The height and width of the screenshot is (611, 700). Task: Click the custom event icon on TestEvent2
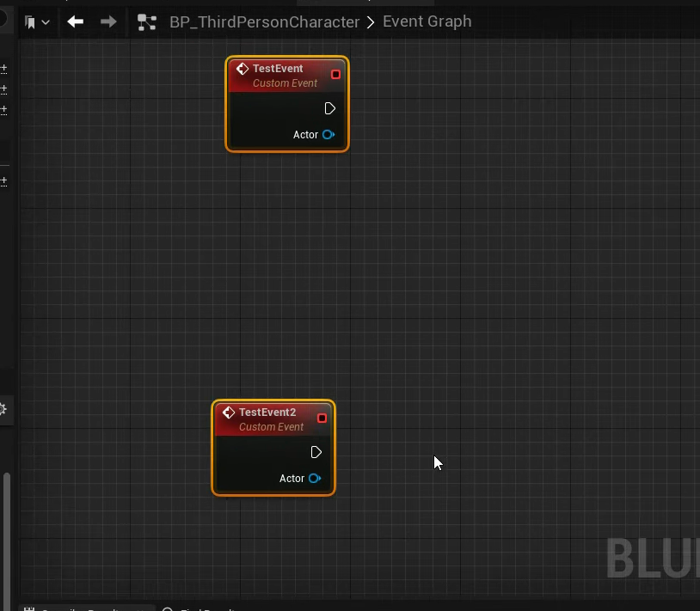[x=229, y=412]
